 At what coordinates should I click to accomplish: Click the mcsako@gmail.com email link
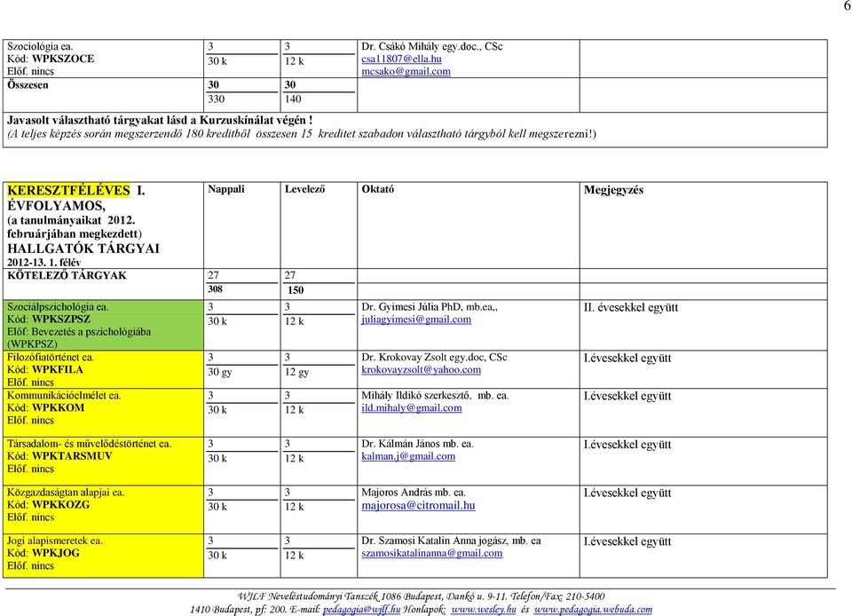point(406,71)
